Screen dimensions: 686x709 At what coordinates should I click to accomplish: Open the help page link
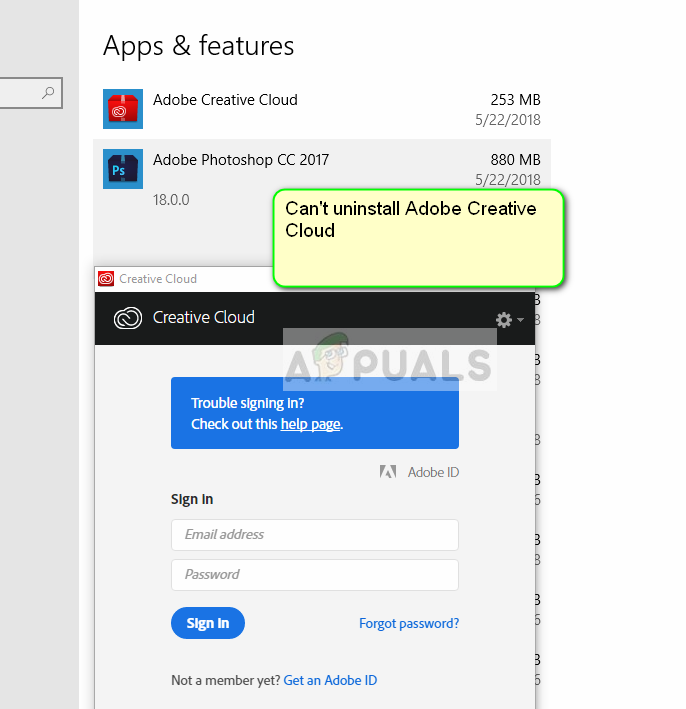[310, 424]
